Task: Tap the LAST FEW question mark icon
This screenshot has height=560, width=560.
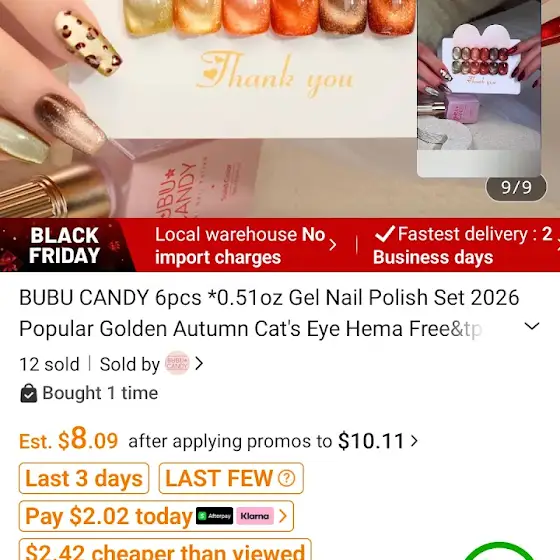Action: point(286,478)
